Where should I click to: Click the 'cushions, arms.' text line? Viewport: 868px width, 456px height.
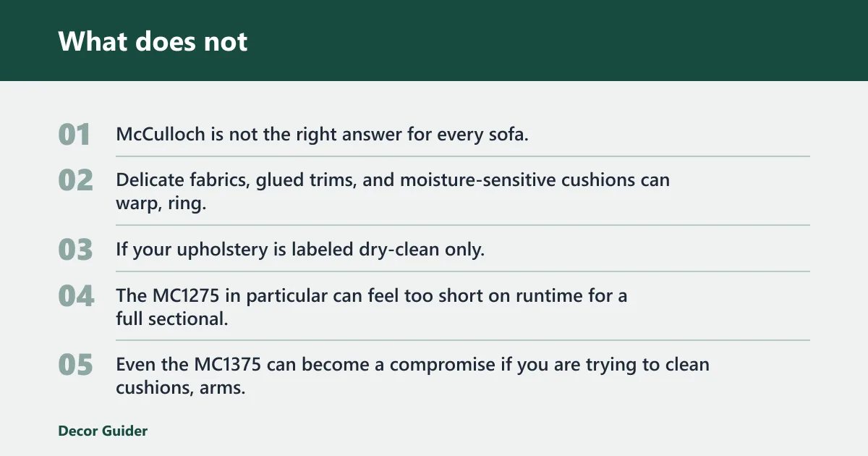coord(181,388)
